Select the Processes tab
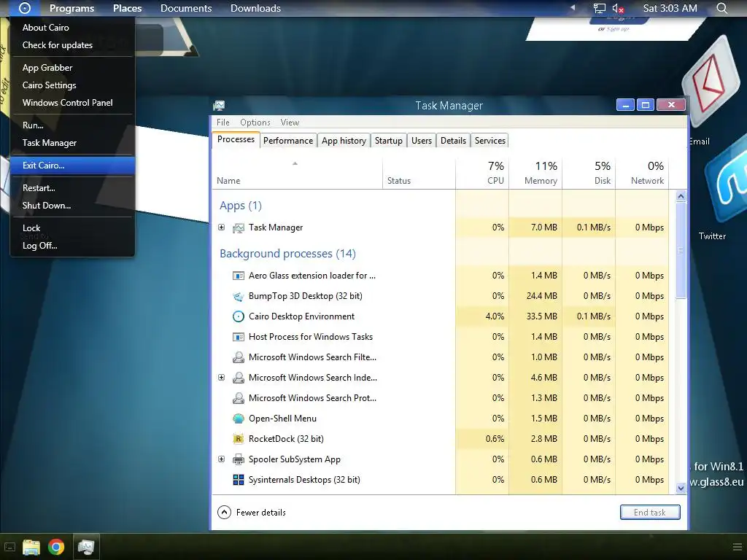The height and width of the screenshot is (560, 747). tap(236, 139)
